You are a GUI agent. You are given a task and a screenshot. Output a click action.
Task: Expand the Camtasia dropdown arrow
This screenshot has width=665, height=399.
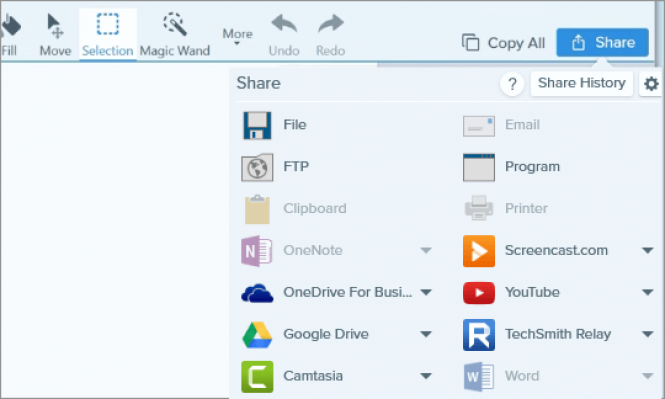[426, 376]
